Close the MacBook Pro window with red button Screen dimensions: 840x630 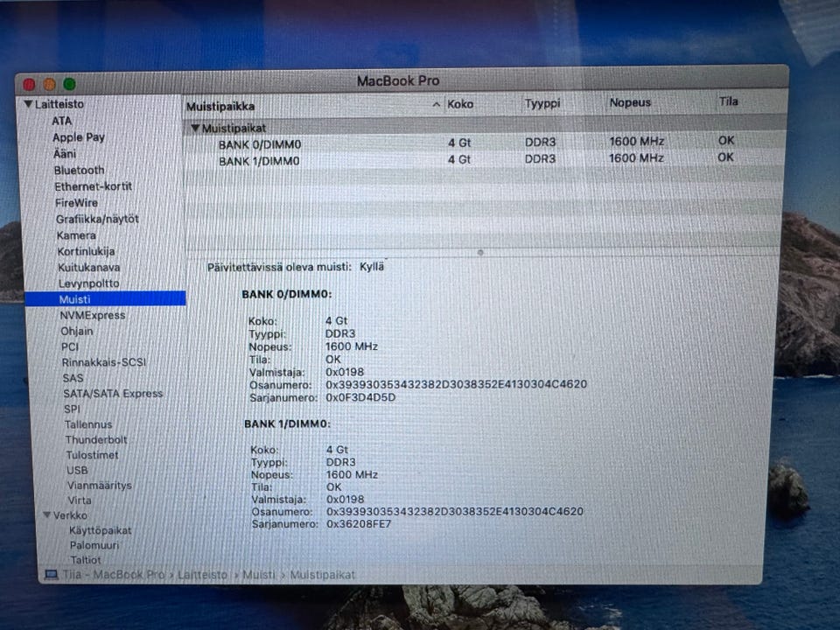(x=29, y=84)
